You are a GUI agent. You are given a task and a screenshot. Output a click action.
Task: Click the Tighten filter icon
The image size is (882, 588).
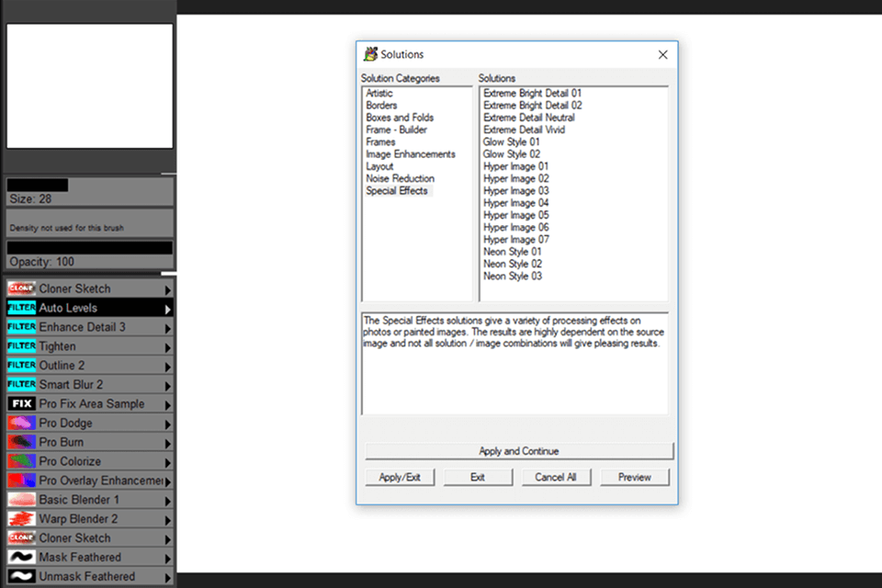pos(21,346)
